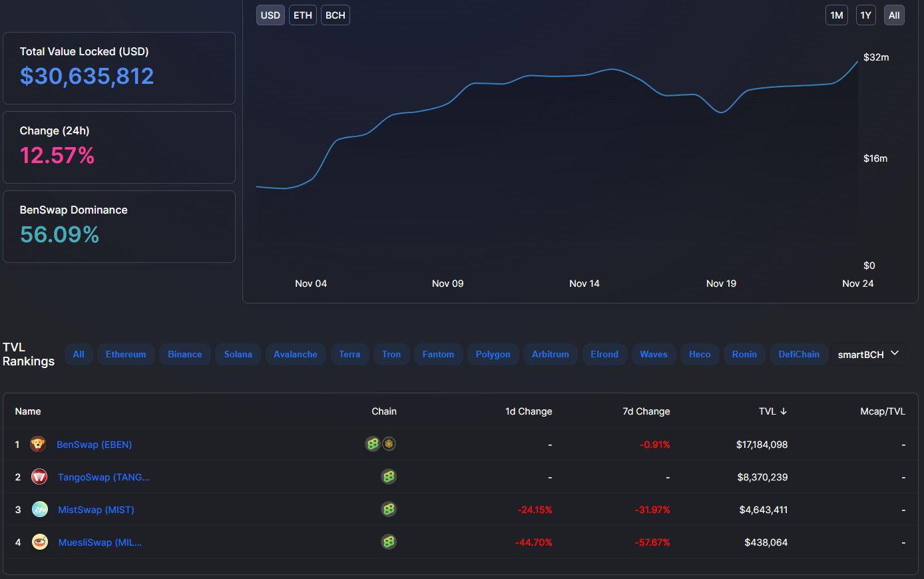Click the BenSwap lion logo icon
The image size is (924, 579).
pos(38,444)
